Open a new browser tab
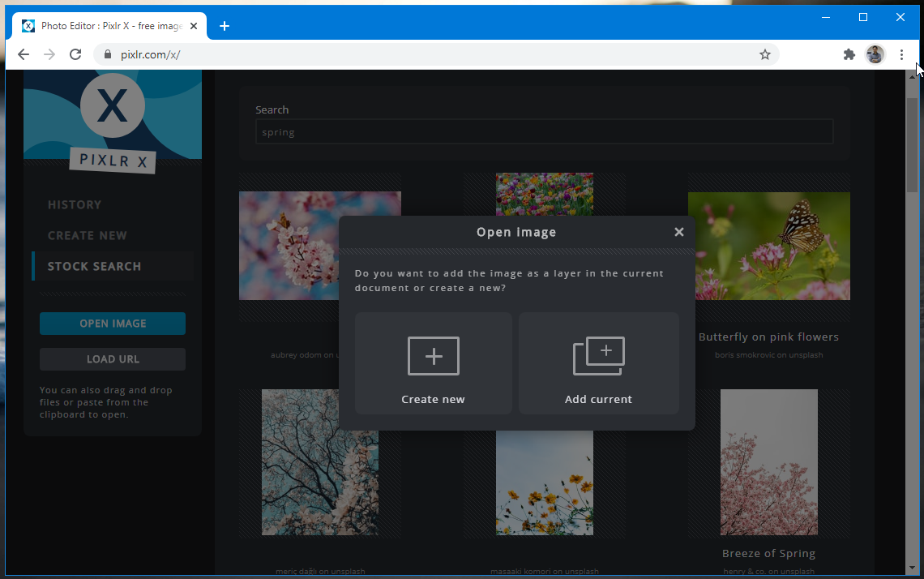 click(225, 26)
